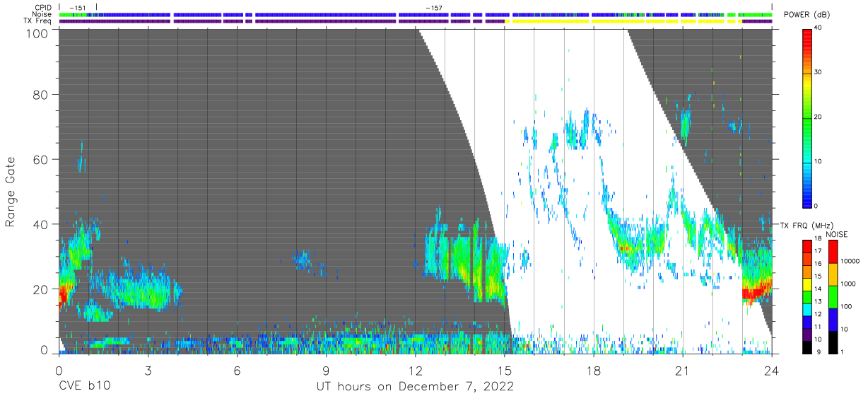
Task: Click the 40 tick on Range Gate axis
Action: [41, 224]
